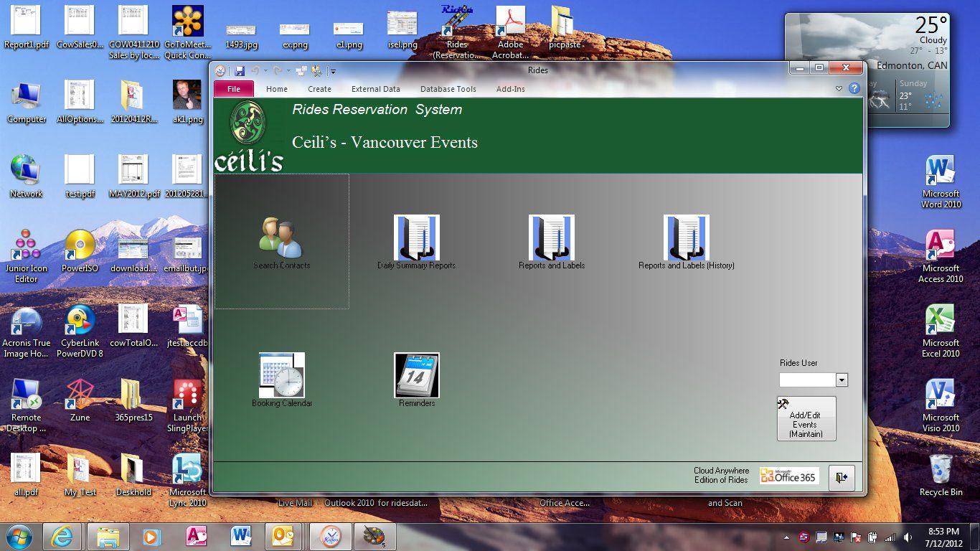The height and width of the screenshot is (551, 980).
Task: Open the Windows Start button
Action: coord(19,536)
